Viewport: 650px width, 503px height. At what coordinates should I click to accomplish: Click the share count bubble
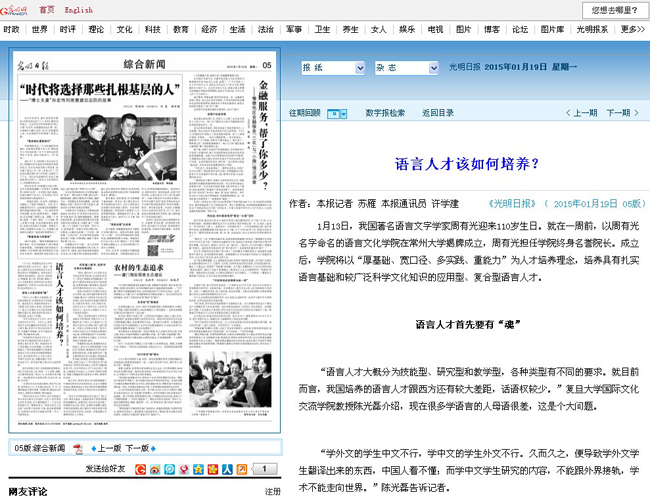[263, 469]
